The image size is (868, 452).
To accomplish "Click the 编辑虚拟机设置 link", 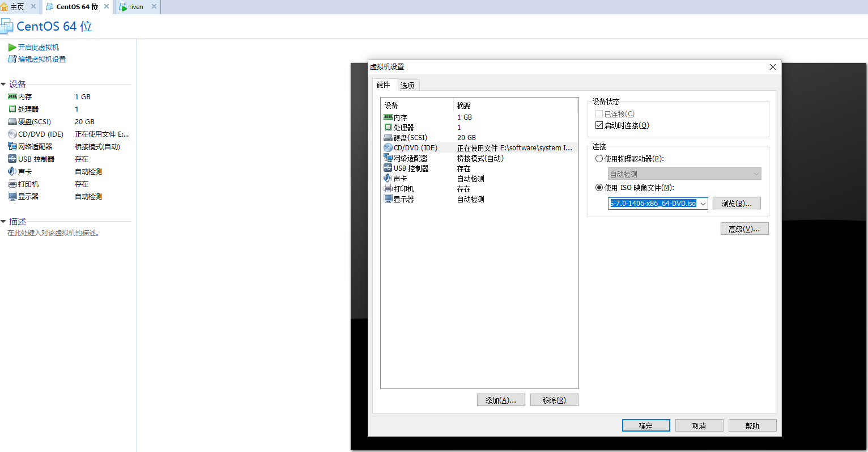I will pos(42,60).
